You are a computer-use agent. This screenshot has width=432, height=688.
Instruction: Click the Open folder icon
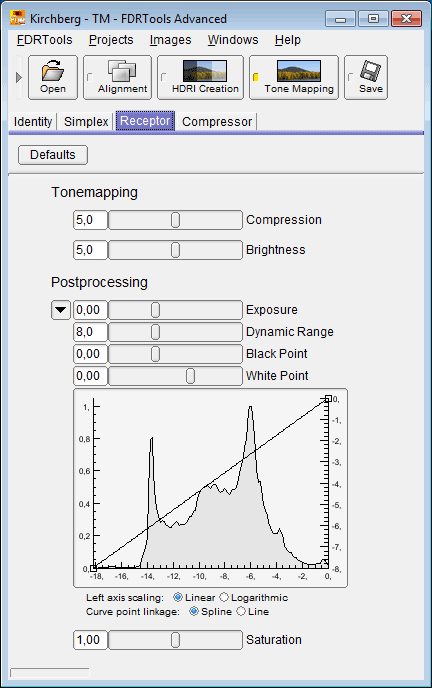[53, 71]
